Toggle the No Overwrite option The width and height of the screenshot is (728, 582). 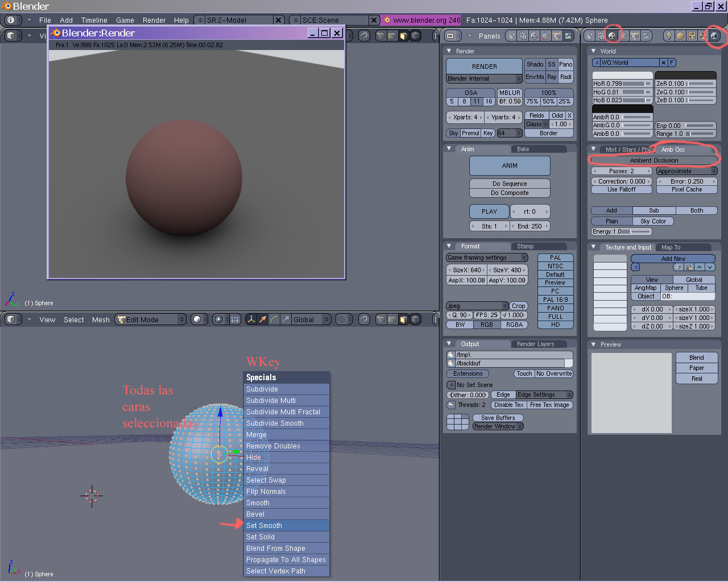pos(554,373)
